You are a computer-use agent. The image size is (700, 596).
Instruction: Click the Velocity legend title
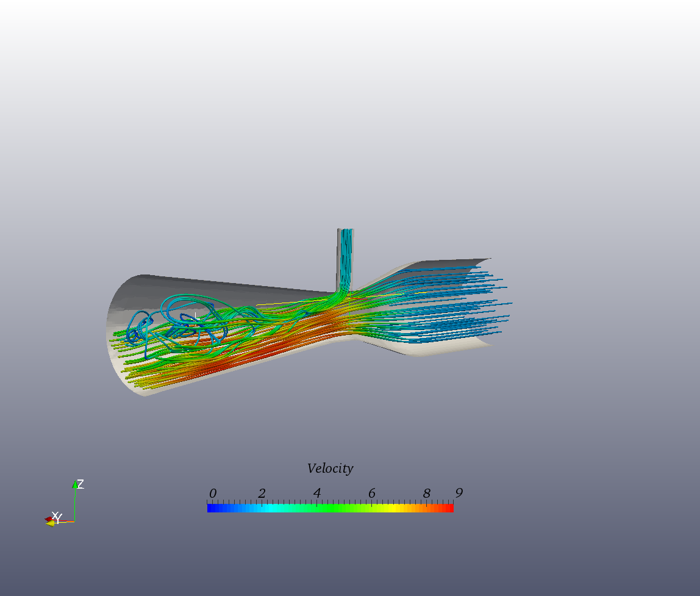330,469
